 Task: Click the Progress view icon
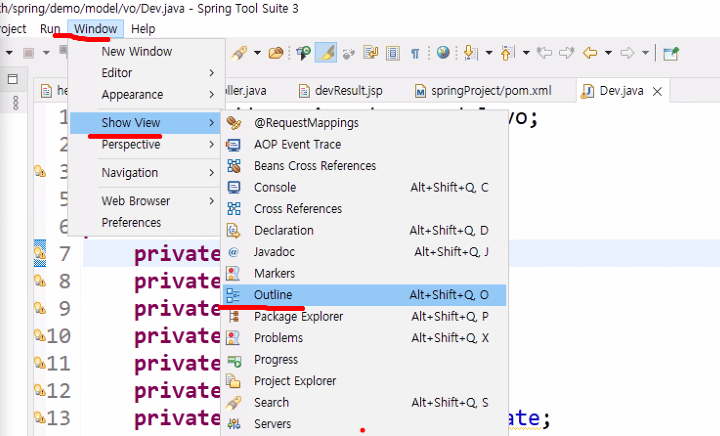[x=234, y=360]
